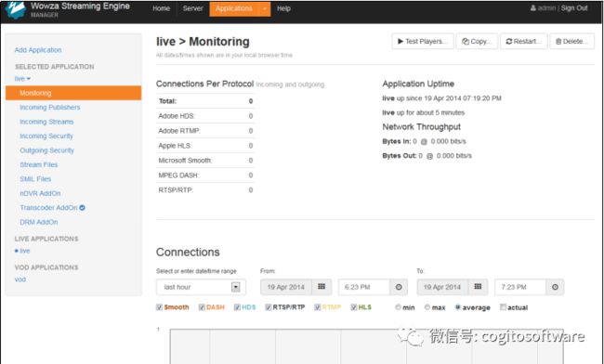Toggle the DASH checkbox
This screenshot has height=364, width=604.
tap(202, 307)
